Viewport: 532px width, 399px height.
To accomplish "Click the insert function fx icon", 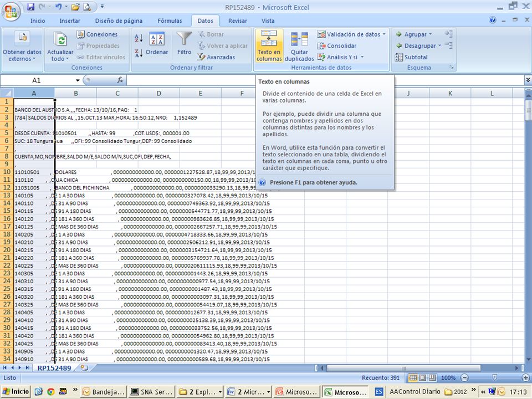I will coord(120,80).
